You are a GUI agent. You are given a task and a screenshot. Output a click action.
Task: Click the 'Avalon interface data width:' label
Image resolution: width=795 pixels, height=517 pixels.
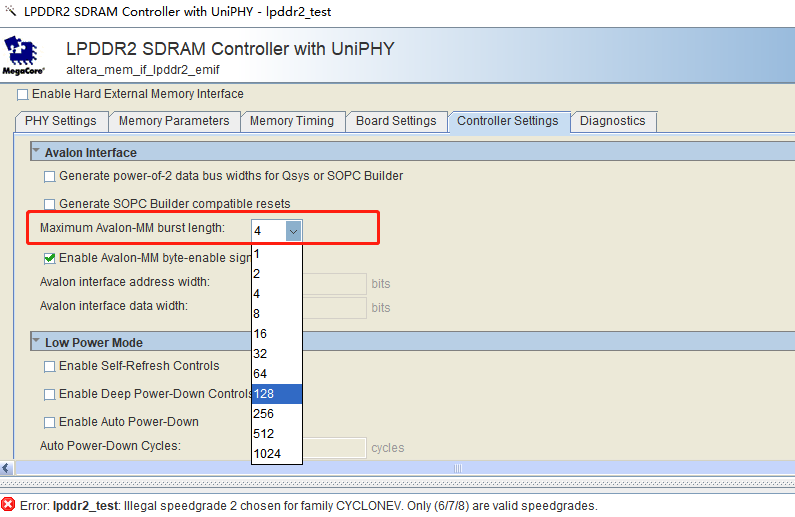pos(114,306)
